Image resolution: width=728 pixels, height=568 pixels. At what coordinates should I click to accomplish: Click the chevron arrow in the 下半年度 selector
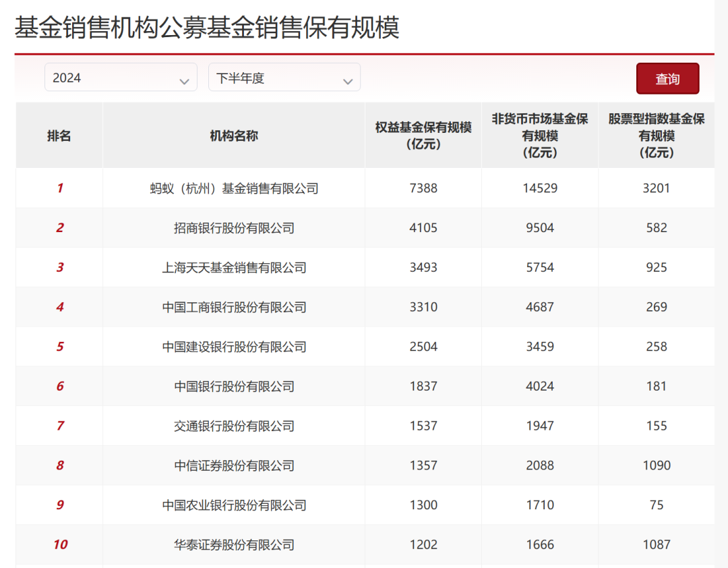[x=348, y=82]
